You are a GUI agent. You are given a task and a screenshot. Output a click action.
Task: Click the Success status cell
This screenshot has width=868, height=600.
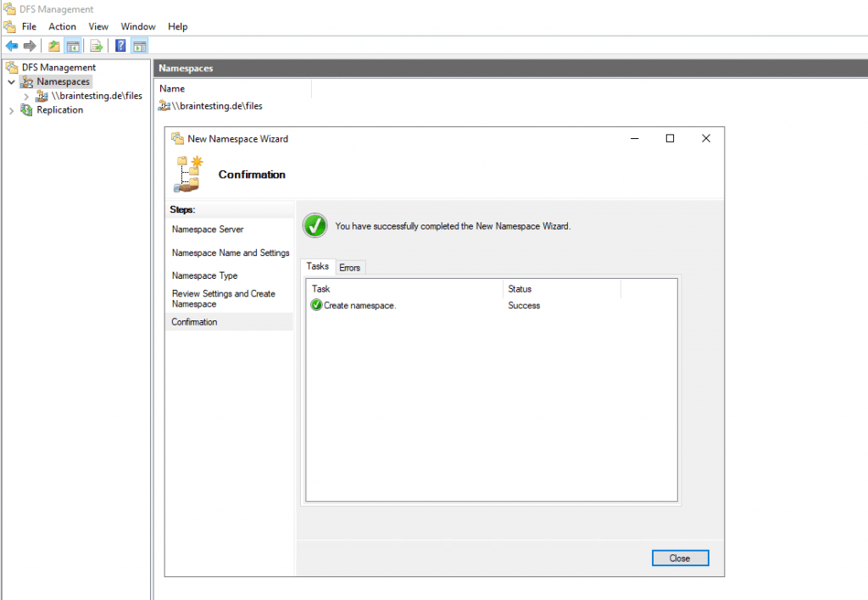(x=524, y=306)
